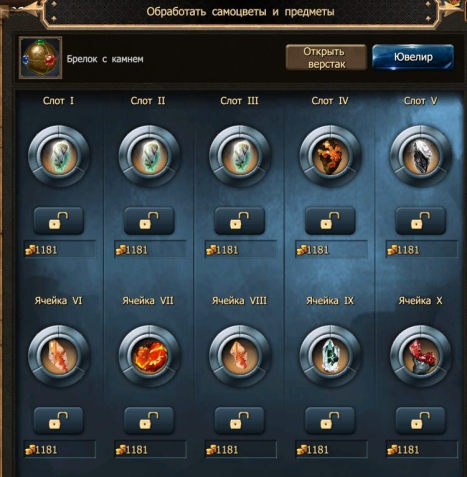The height and width of the screenshot is (477, 467).
Task: Select the green gem in Слот II
Action: tap(149, 156)
